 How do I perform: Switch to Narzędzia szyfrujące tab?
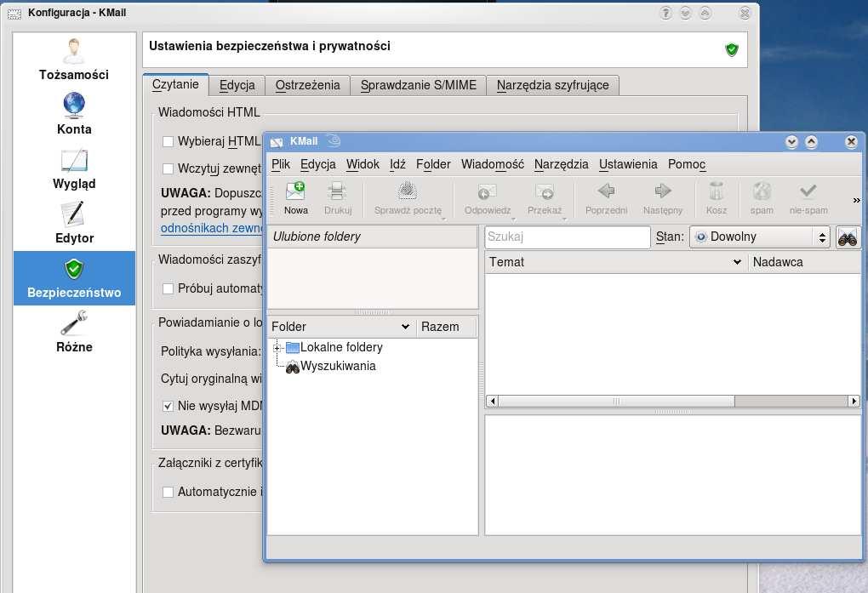[552, 85]
